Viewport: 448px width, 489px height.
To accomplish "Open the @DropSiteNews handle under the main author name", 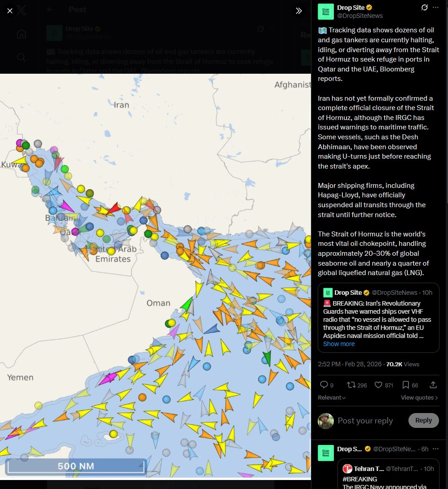I will (x=360, y=16).
